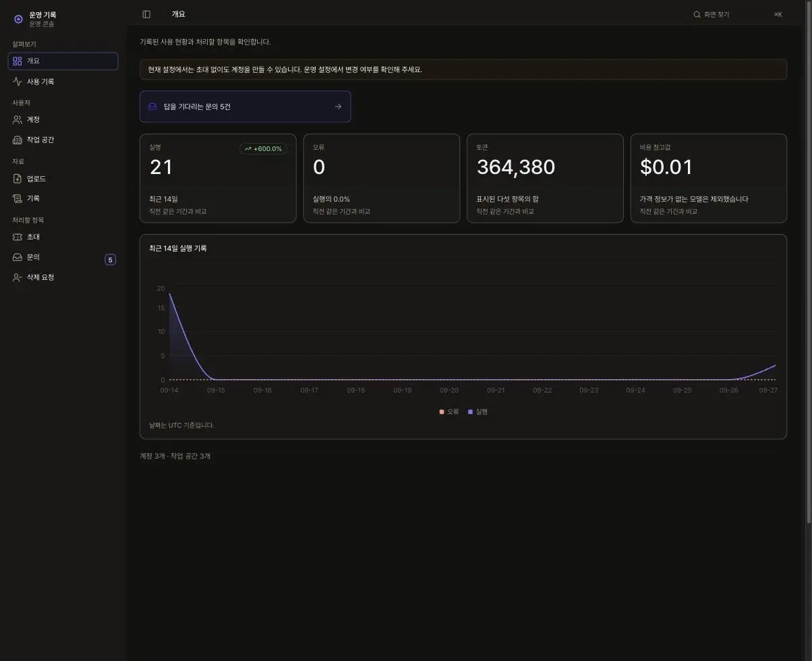Click 가격 정보가 없는 모델은 제외했습니다

(694, 199)
